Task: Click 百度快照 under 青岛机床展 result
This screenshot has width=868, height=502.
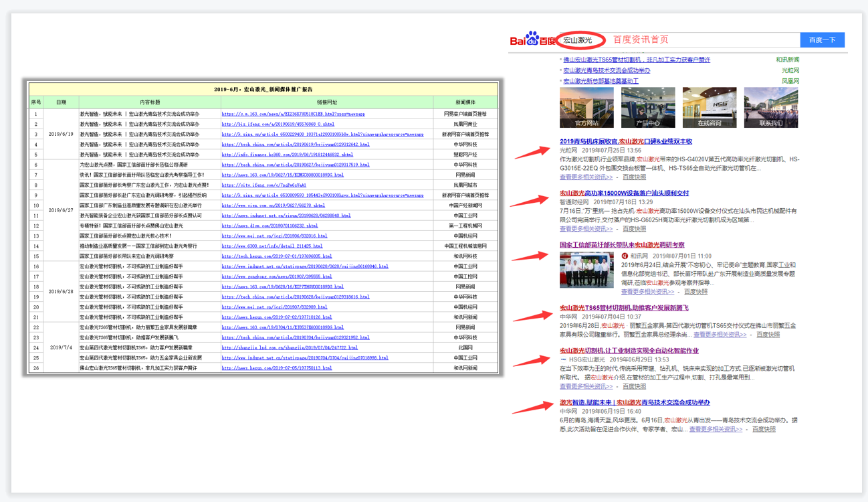Action: [x=634, y=177]
